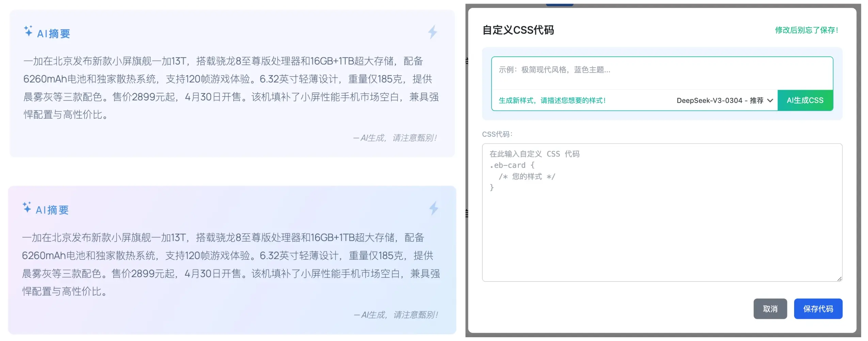Click the summary paragraph in the bottom card
The height and width of the screenshot is (341, 868).
click(x=231, y=264)
